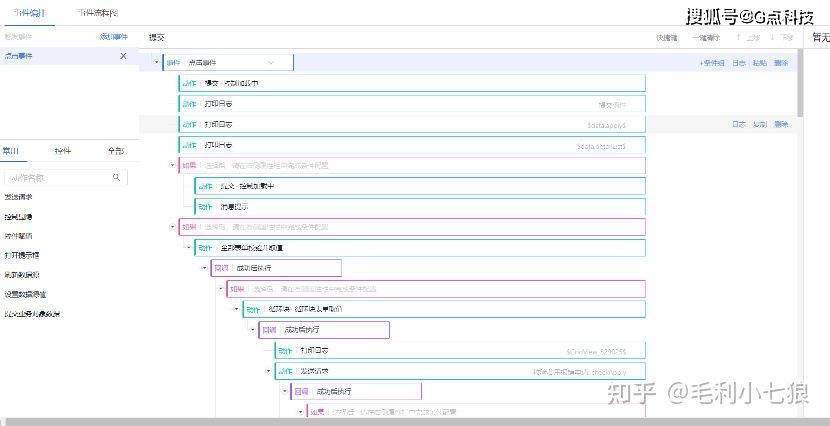Click the 提交 title above the tree

pos(157,38)
